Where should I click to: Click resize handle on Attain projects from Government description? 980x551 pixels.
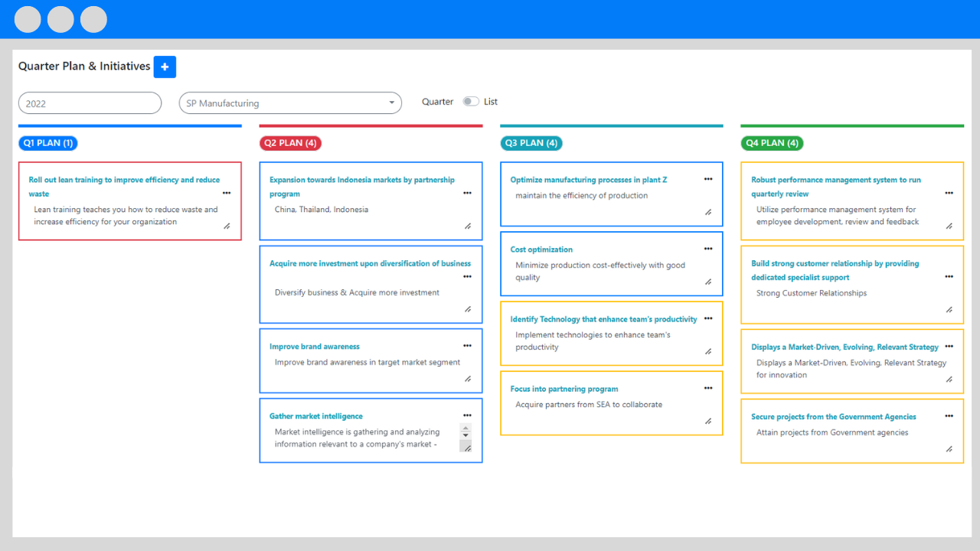(x=949, y=449)
